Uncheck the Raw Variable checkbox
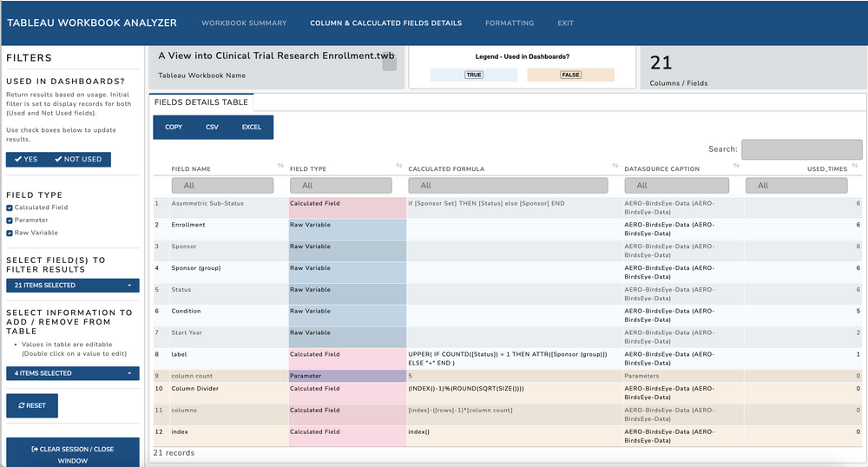The width and height of the screenshot is (868, 467). (10, 233)
